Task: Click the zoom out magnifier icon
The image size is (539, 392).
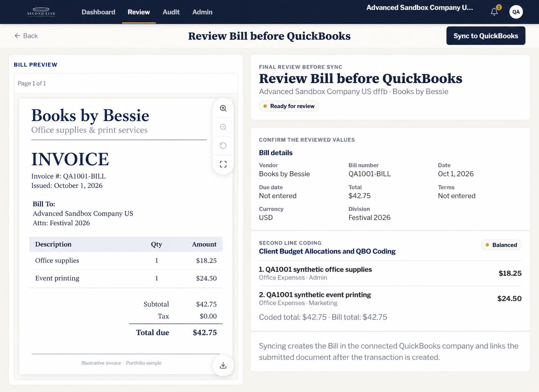Action: (x=223, y=127)
